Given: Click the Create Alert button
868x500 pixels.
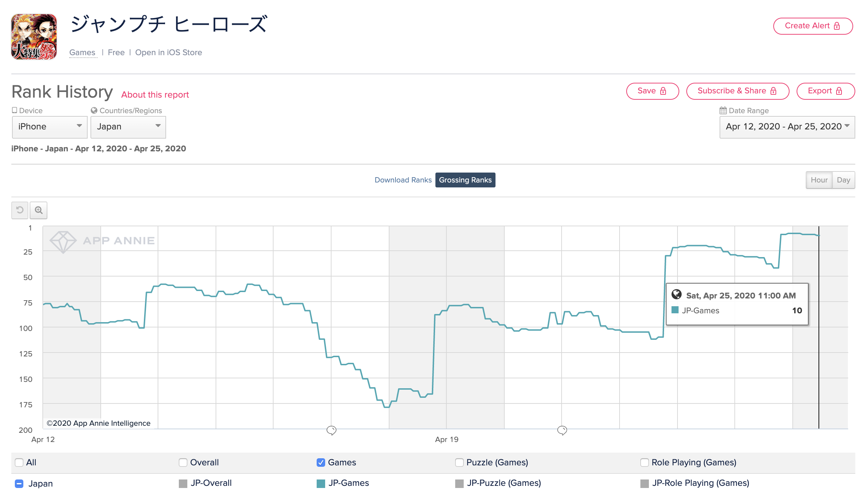Looking at the screenshot, I should point(813,26).
